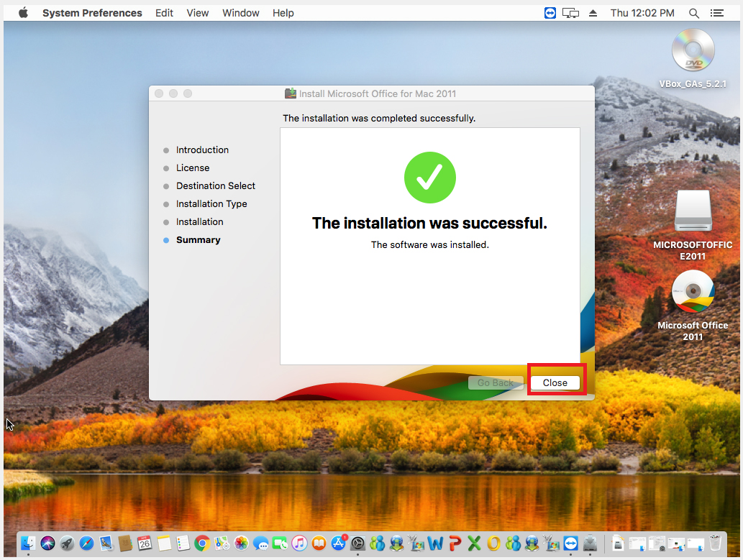This screenshot has height=560, width=743.
Task: Open the Edit menu
Action: click(164, 13)
